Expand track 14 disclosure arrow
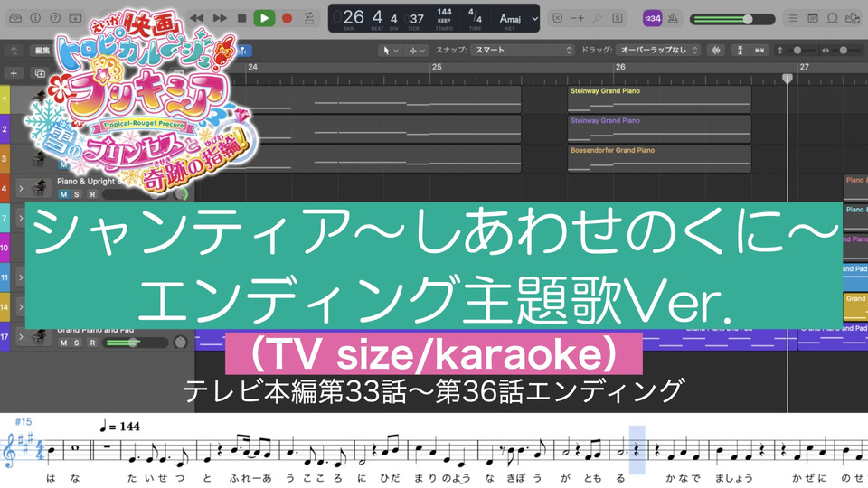 coord(21,306)
